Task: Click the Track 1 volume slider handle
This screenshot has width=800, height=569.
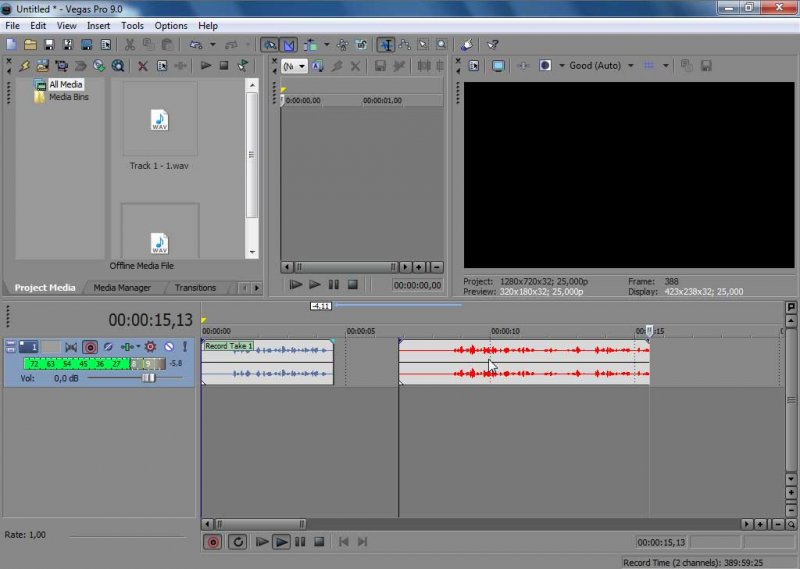Action: 148,378
